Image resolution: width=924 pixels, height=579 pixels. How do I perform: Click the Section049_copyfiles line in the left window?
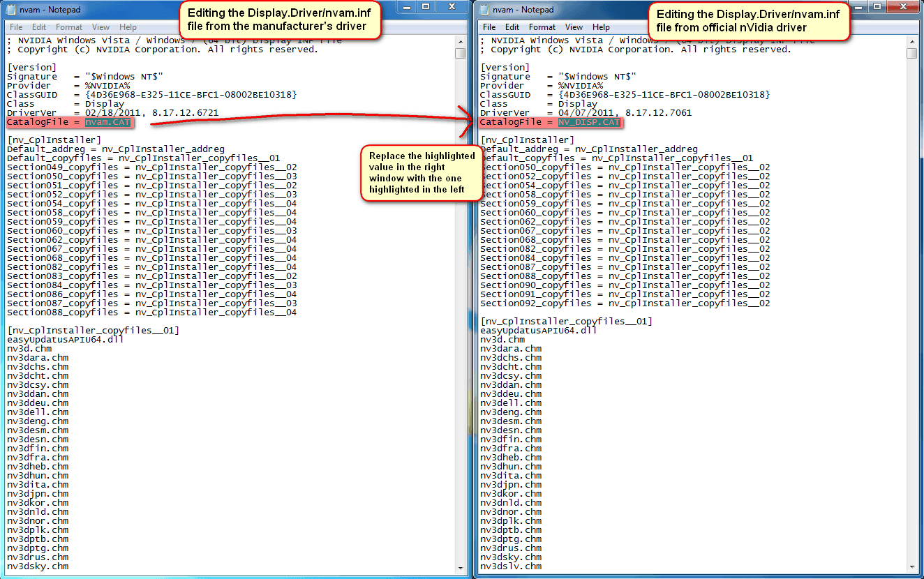151,167
